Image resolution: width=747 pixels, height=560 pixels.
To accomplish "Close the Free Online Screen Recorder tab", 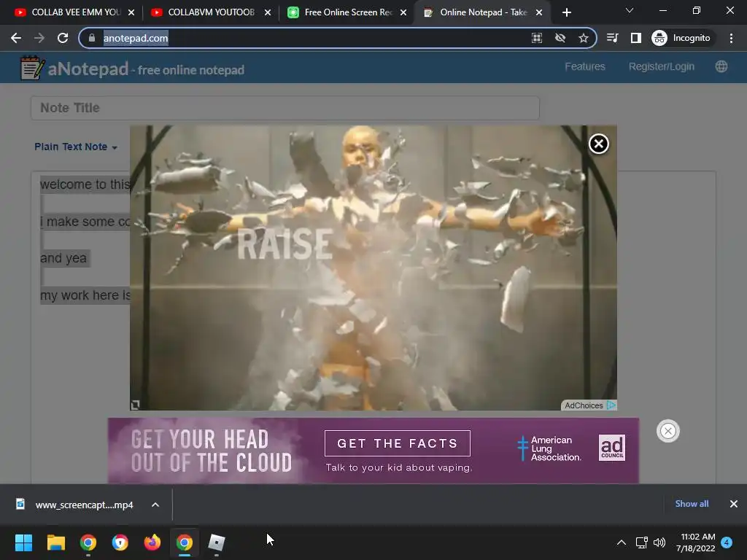I will [x=403, y=12].
